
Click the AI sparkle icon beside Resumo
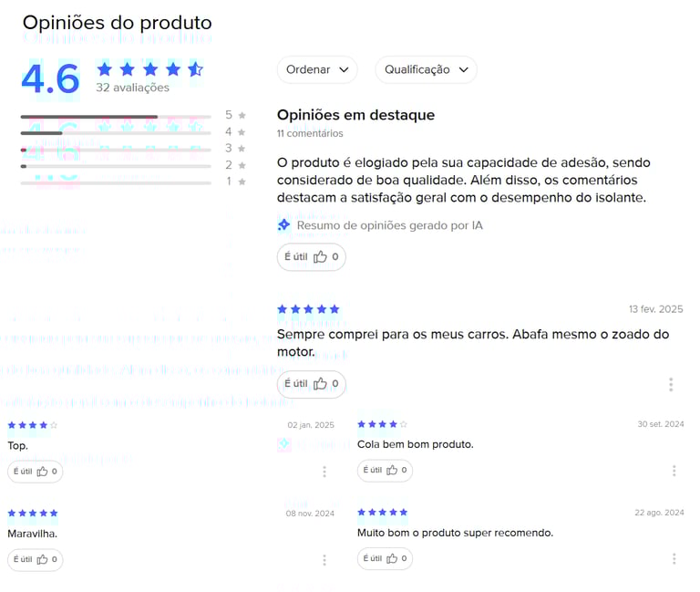283,224
